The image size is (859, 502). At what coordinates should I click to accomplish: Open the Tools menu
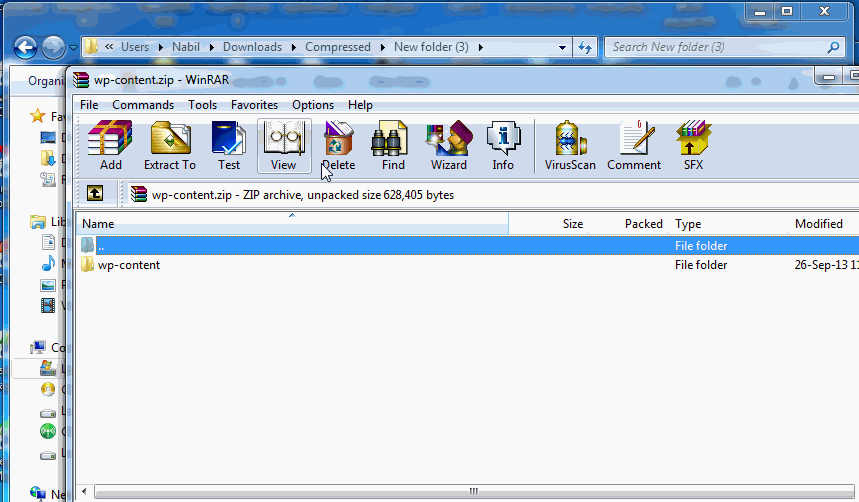pos(203,105)
